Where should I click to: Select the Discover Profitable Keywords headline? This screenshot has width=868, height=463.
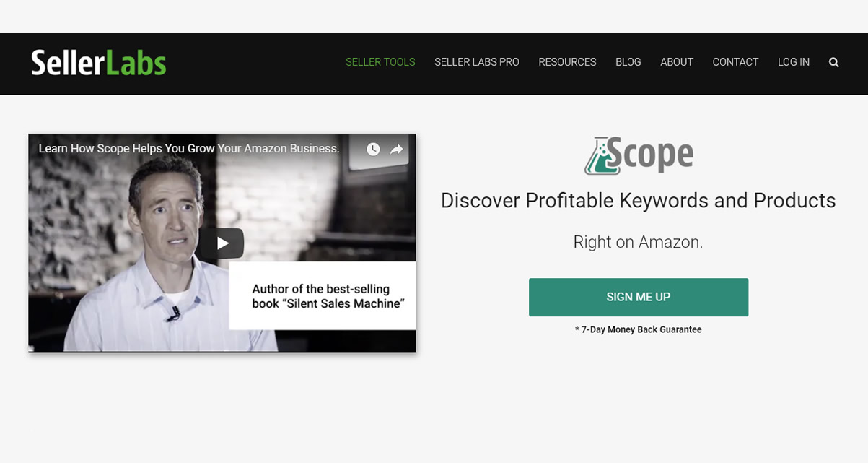(x=639, y=200)
